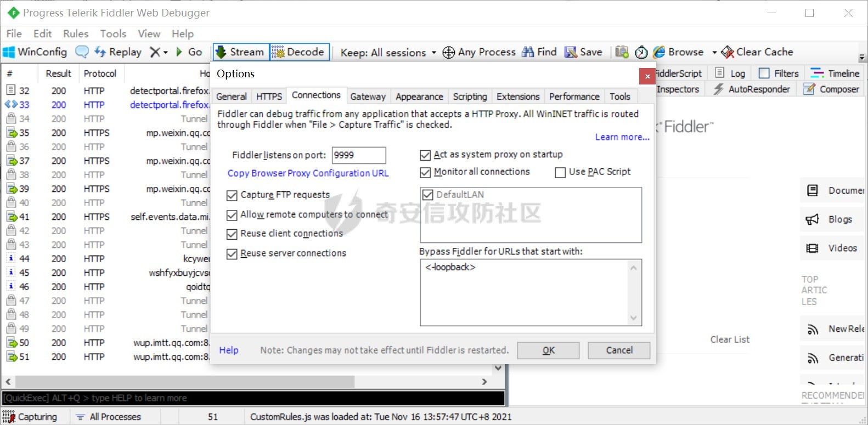The image size is (868, 425).
Task: Toggle Monitor all connections checkbox
Action: [425, 172]
